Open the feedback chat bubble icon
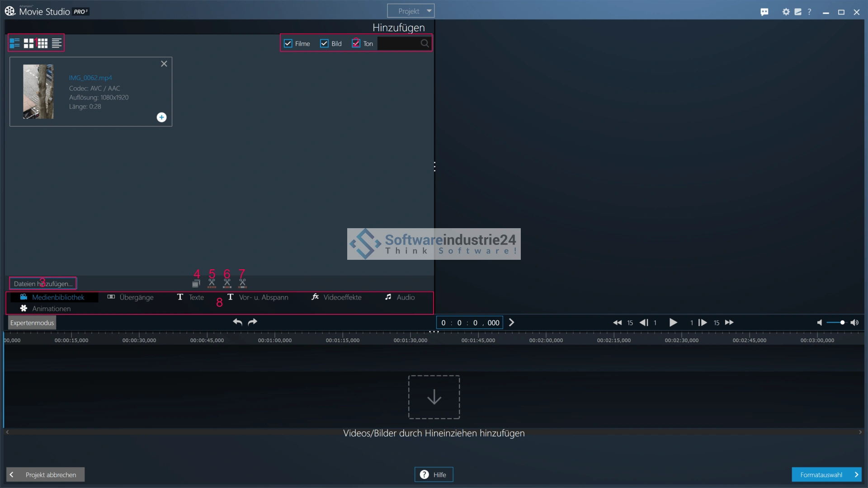The width and height of the screenshot is (868, 488). pos(764,12)
